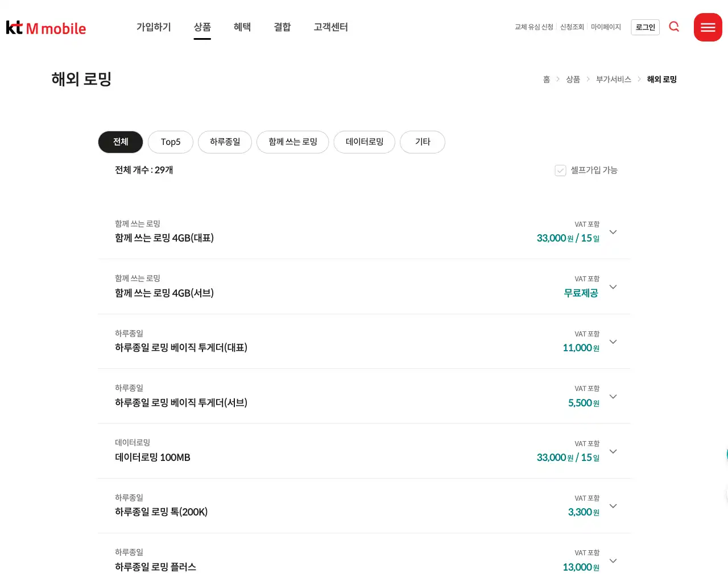Select the 전체 filter chip
Image resolution: width=728 pixels, height=582 pixels.
tap(120, 142)
